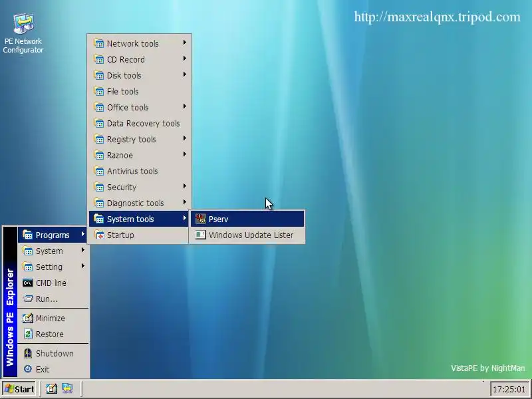Click the Antivirus tools folder icon
Viewport: 532px width, 399px height.
[98, 171]
